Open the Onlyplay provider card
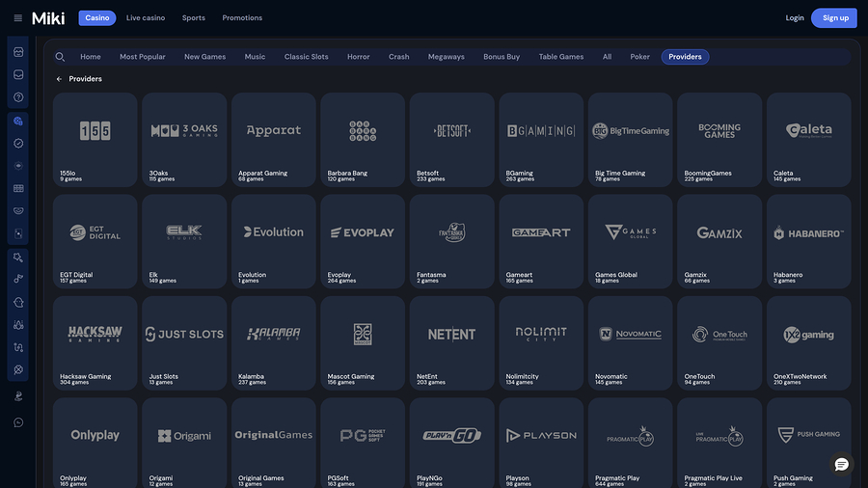Viewport: 868px width, 488px height. [95, 443]
